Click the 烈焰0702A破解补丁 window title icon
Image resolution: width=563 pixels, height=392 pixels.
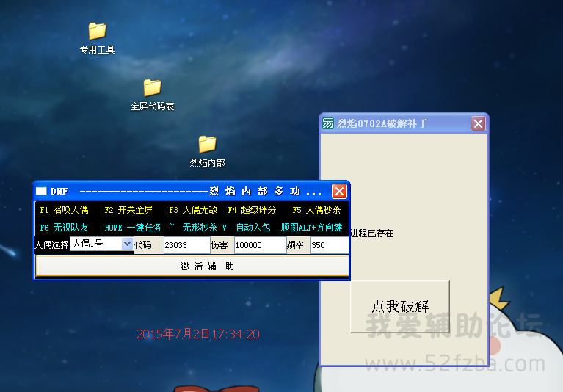[x=328, y=123]
